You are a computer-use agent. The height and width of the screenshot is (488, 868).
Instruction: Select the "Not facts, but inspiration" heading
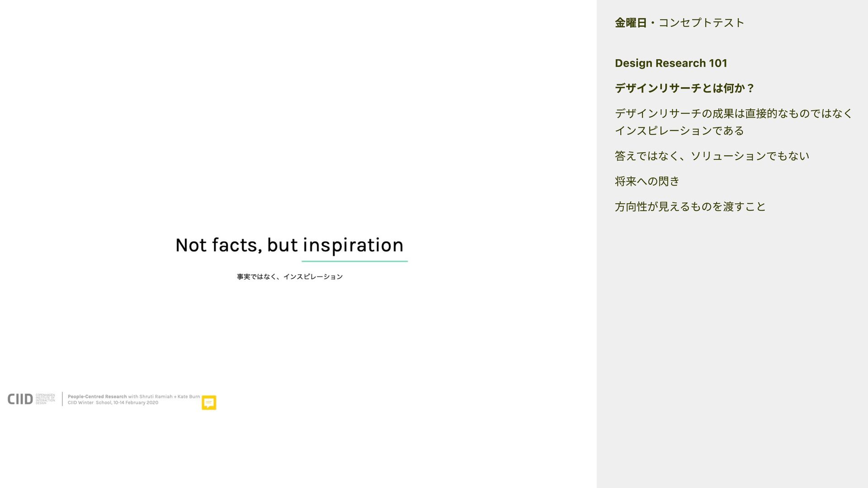coord(289,245)
